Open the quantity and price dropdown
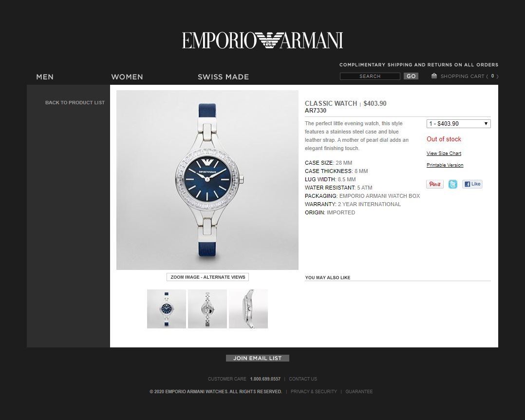Viewport: 525px width, 420px height. coord(458,124)
